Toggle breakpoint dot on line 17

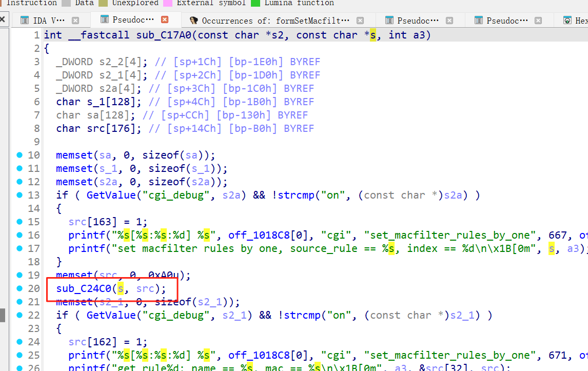point(19,248)
